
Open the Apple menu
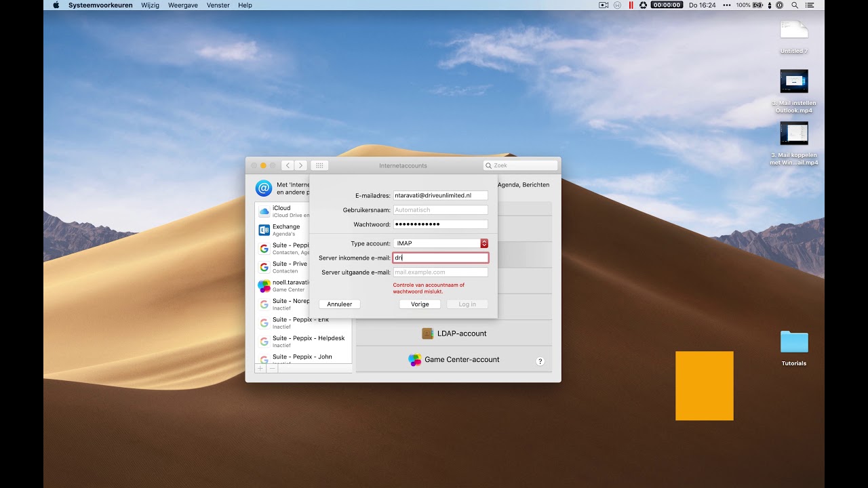56,5
